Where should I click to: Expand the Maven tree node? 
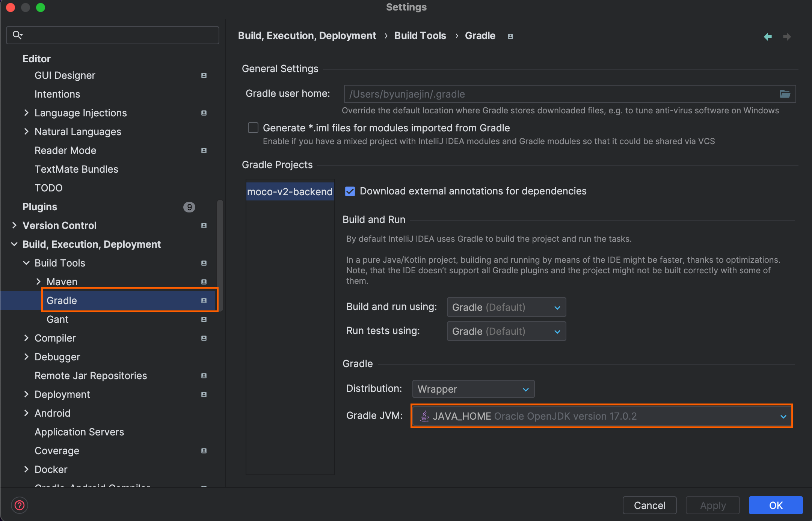tap(38, 282)
